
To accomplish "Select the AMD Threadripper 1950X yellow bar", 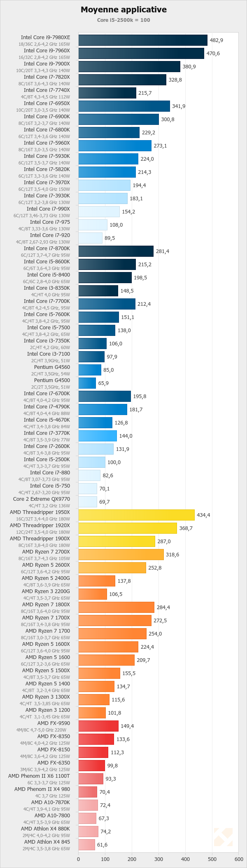I will 136,515.
